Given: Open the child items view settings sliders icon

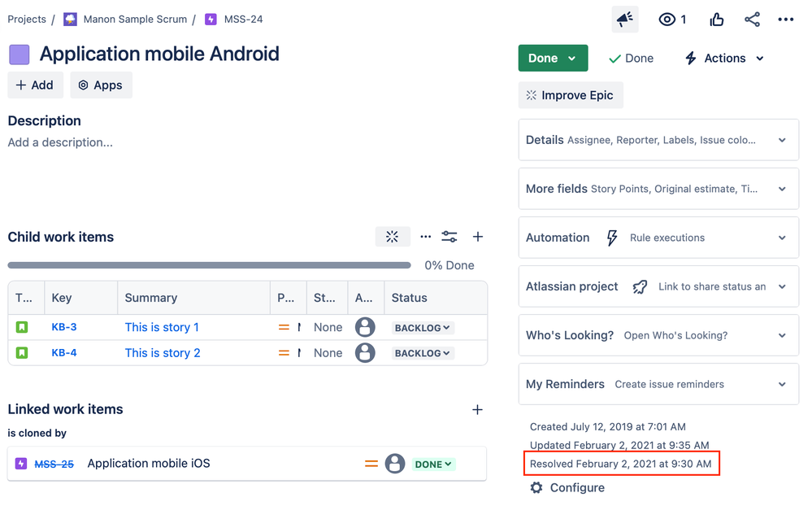Looking at the screenshot, I should click(x=449, y=237).
